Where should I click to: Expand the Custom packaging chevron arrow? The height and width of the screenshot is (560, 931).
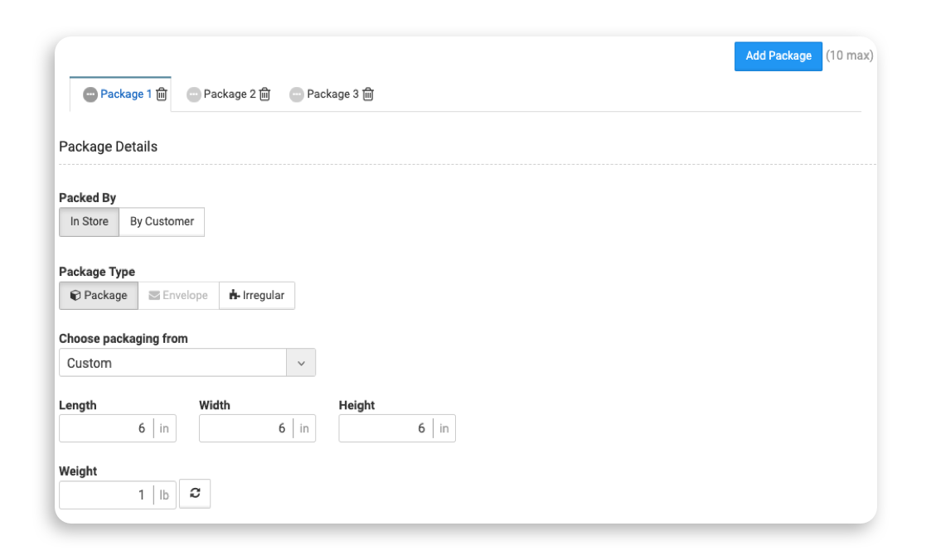tap(301, 363)
